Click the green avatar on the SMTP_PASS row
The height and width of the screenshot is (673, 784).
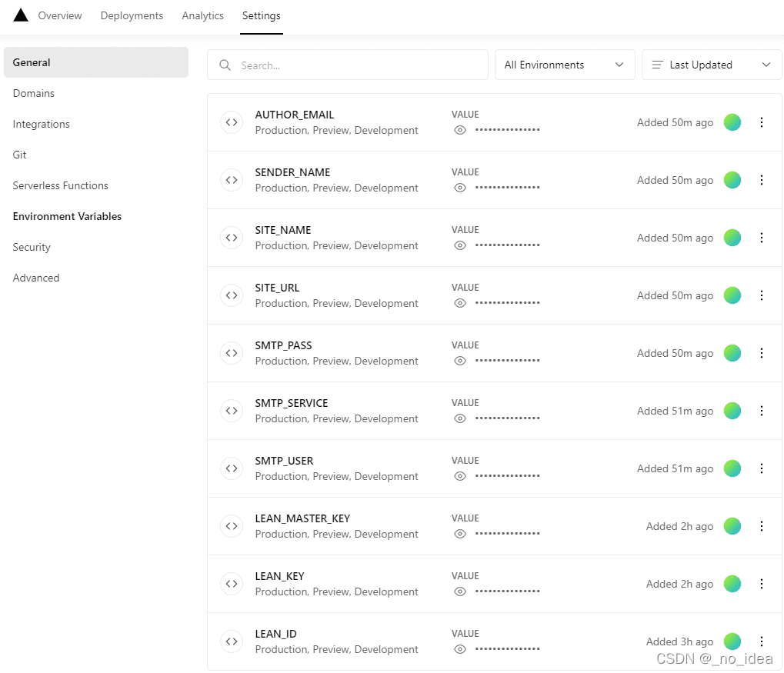coord(732,353)
